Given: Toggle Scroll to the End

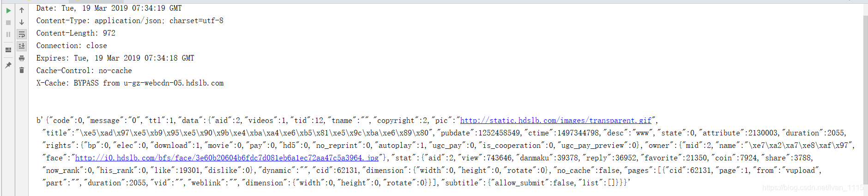Looking at the screenshot, I should point(22,46).
